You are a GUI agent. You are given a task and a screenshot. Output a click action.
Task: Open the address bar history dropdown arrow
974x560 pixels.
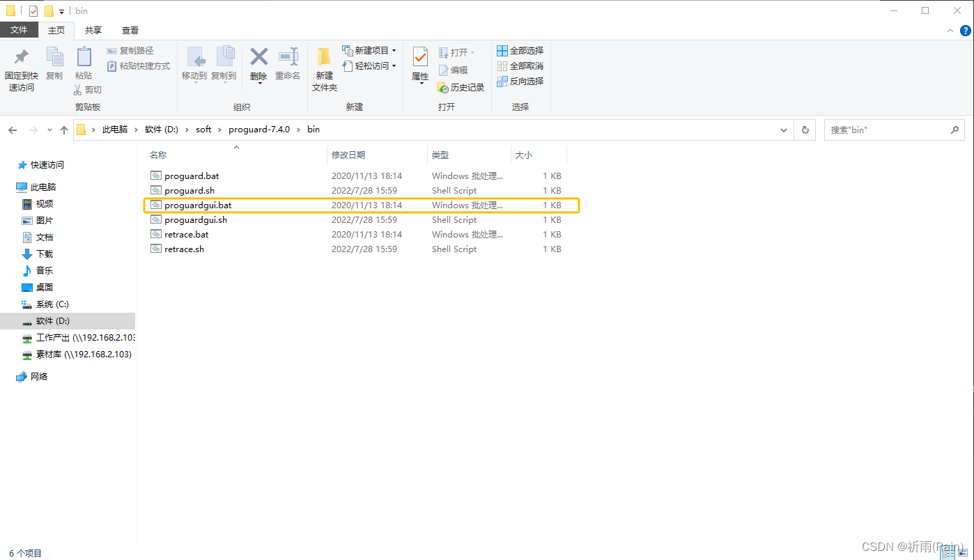[783, 130]
